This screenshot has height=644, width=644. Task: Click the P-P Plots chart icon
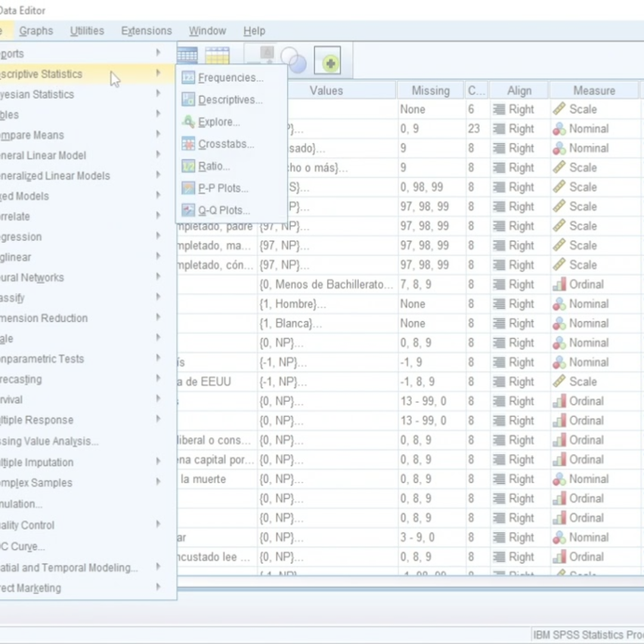click(188, 188)
